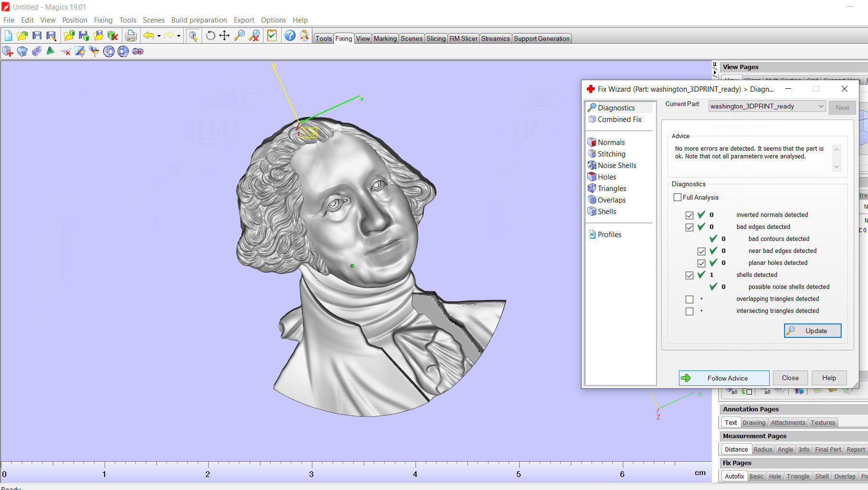Screen dimensions: 868x490
Task: Activate the zoom magnifier tool
Action: click(239, 36)
